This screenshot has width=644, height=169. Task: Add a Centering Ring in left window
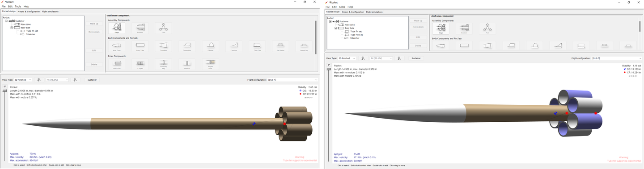[163, 64]
